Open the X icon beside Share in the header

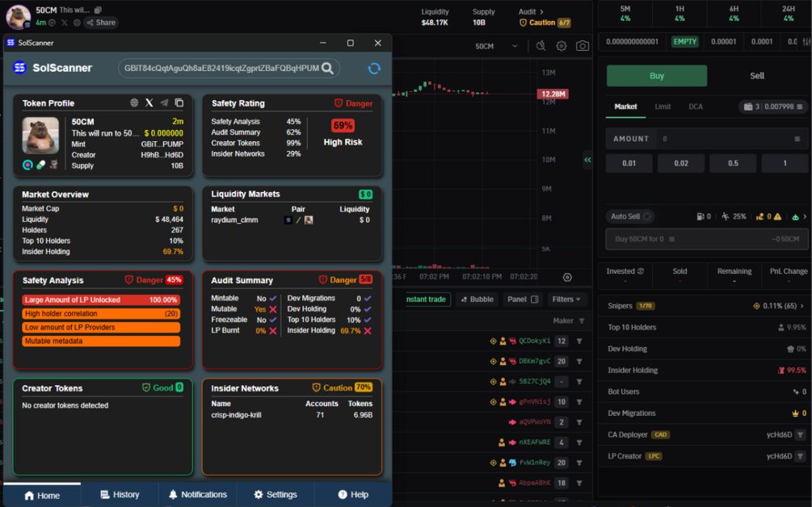pos(64,23)
